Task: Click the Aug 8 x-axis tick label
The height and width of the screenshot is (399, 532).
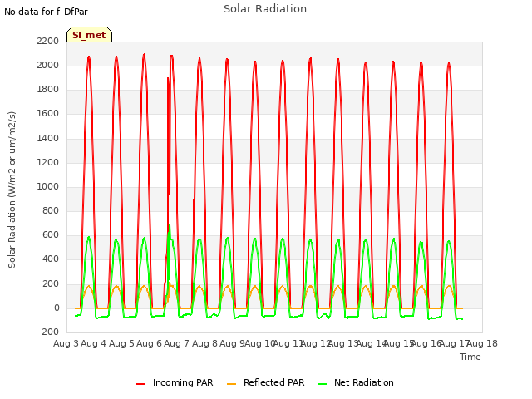Action: pos(204,343)
